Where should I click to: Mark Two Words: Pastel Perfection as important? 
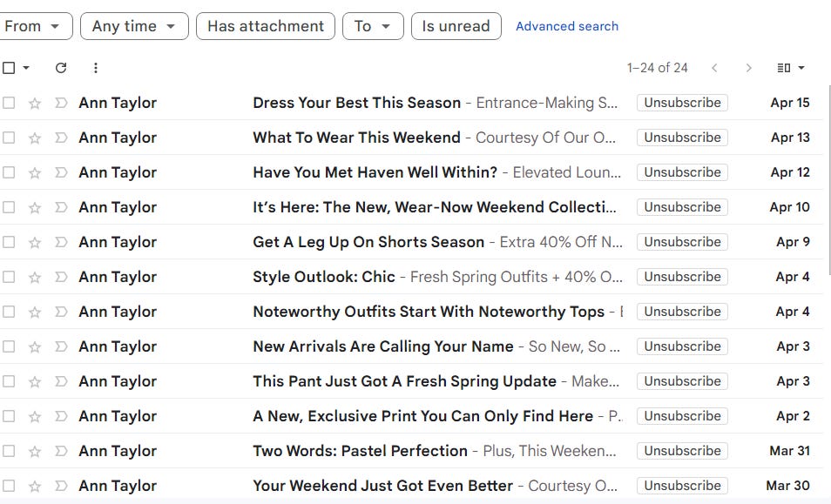(x=61, y=451)
